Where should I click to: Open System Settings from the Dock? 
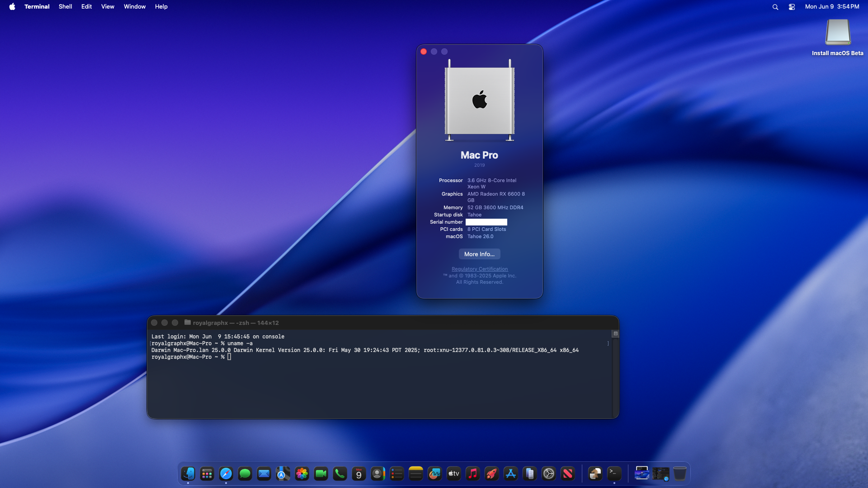(x=549, y=474)
